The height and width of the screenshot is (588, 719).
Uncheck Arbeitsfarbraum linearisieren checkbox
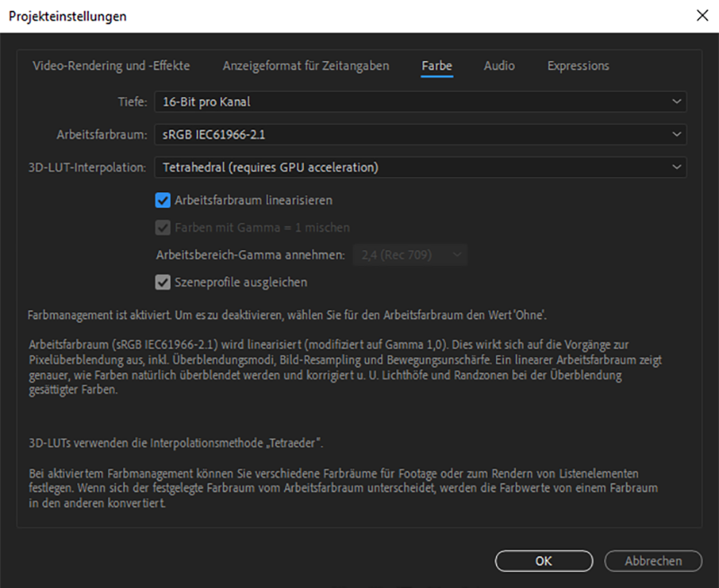click(x=163, y=200)
